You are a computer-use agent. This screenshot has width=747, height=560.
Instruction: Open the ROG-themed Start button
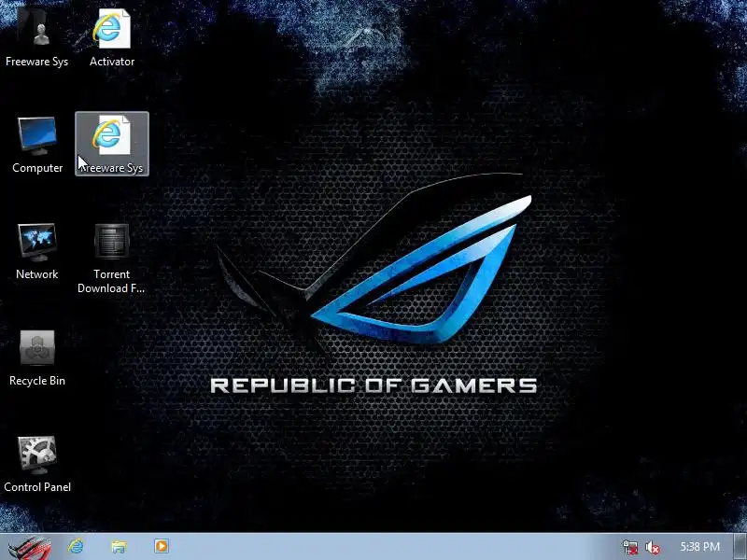point(30,547)
